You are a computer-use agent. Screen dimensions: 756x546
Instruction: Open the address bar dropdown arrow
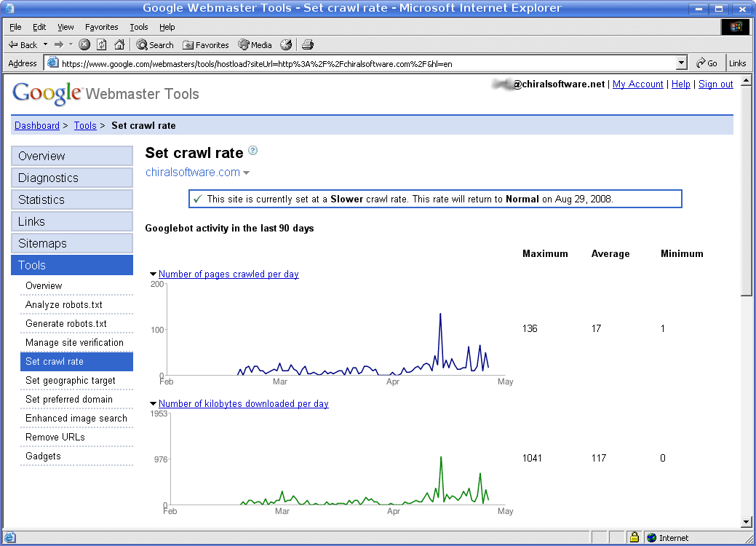pos(681,63)
